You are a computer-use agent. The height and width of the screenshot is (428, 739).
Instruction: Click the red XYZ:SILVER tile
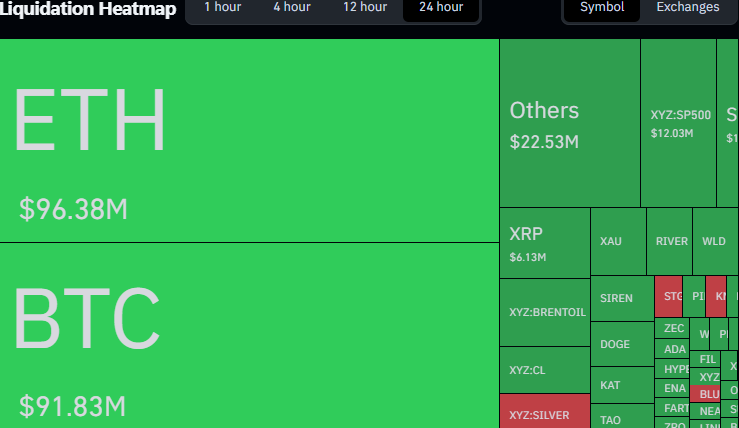pyautogui.click(x=544, y=412)
